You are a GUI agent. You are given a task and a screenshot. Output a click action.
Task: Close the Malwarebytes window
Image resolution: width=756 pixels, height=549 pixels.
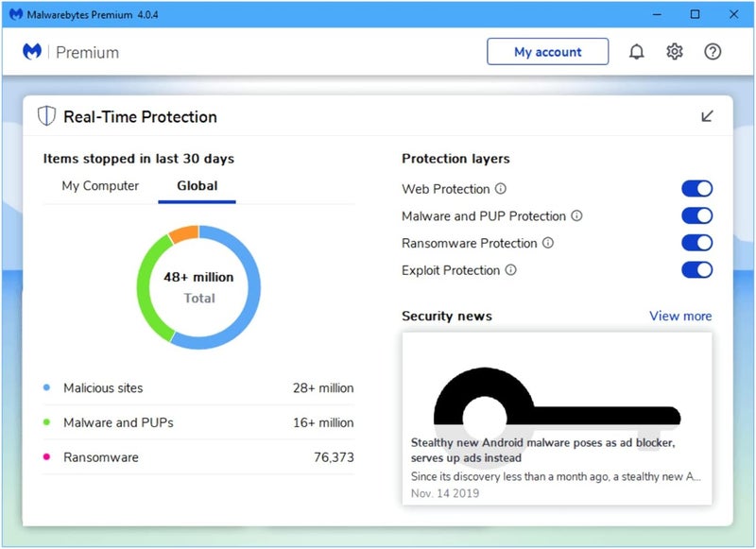tap(733, 14)
